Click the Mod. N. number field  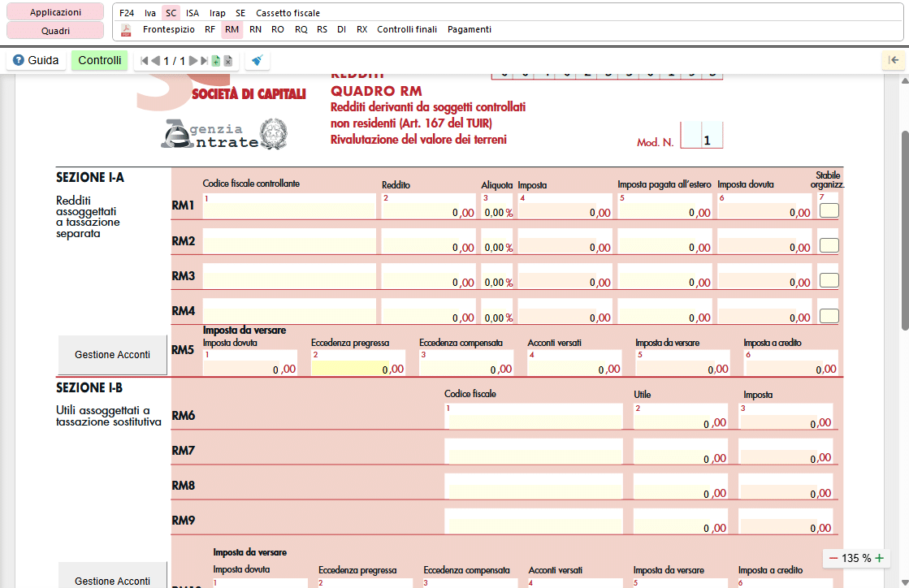(x=702, y=135)
